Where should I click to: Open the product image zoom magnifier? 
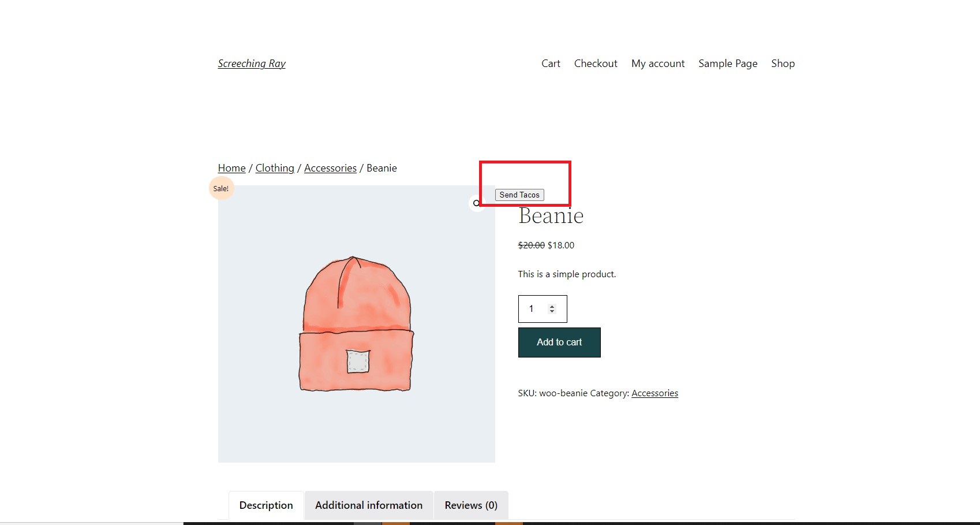476,203
